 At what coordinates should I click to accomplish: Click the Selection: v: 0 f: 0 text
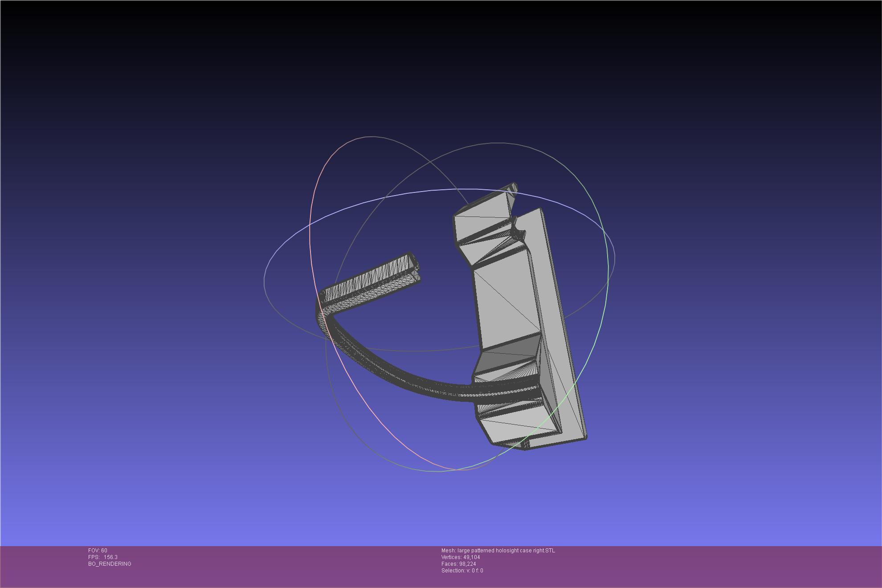[462, 571]
